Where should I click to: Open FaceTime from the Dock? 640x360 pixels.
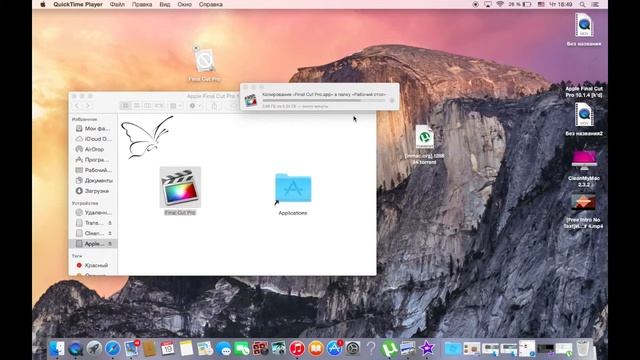pos(242,349)
